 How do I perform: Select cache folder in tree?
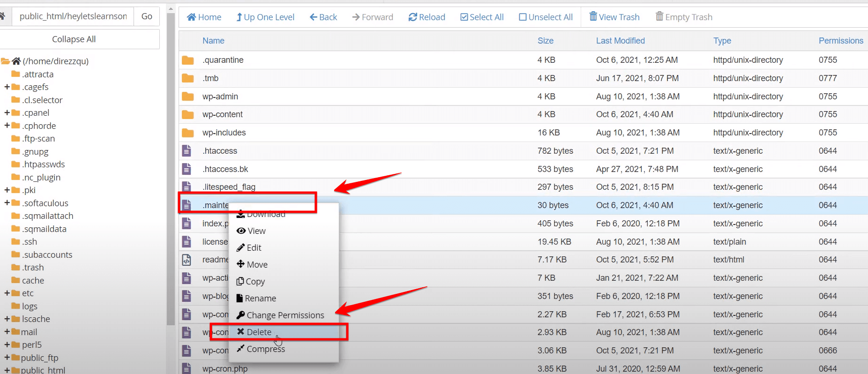coord(33,281)
